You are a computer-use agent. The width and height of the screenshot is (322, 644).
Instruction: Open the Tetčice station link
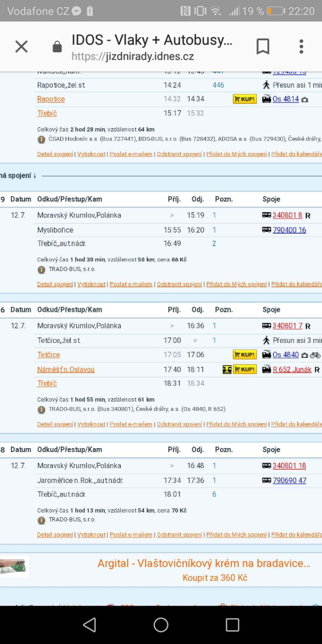click(49, 355)
